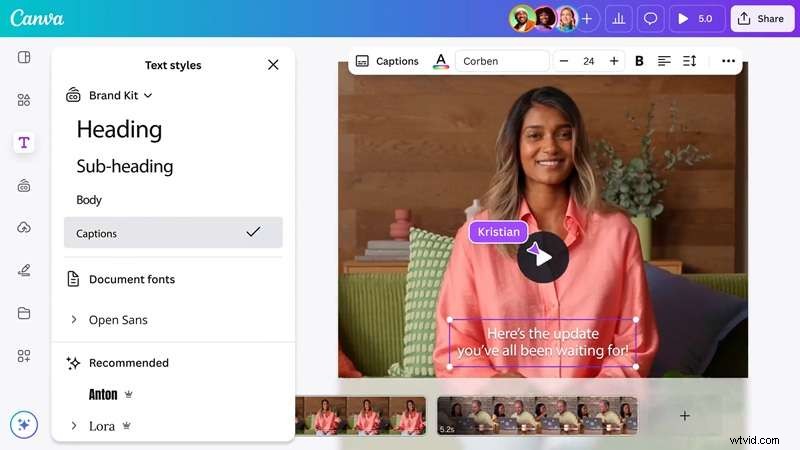The width and height of the screenshot is (800, 450).
Task: Click the first collaborator avatar
Action: [522, 19]
